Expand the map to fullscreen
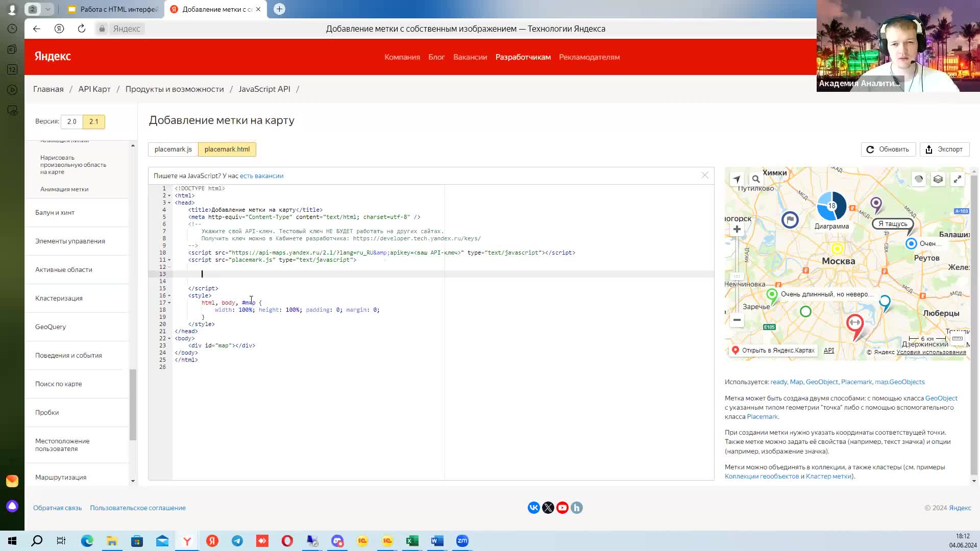The image size is (980, 551). coord(958,179)
